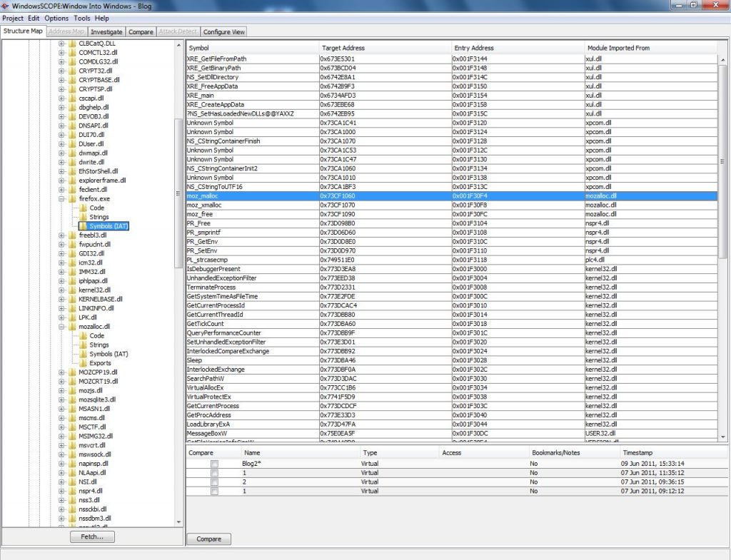
Task: Tick the Compare checkbox for the 09:36:15 snapshot
Action: [214, 482]
